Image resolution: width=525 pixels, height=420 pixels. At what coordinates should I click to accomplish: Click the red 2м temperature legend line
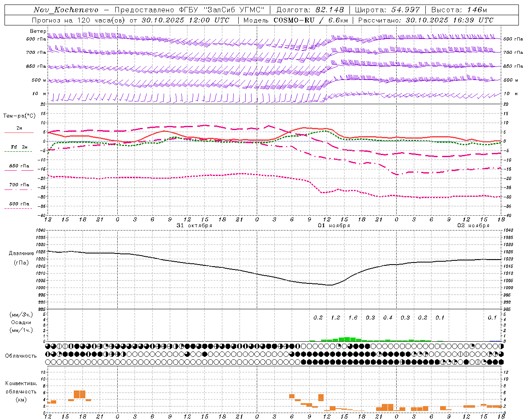19,133
